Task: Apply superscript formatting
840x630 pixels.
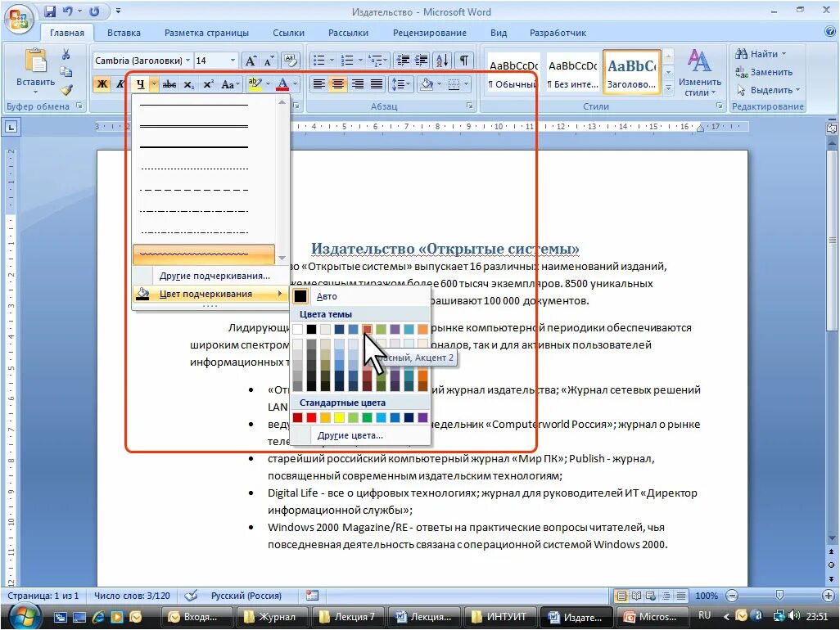Action: click(x=208, y=84)
